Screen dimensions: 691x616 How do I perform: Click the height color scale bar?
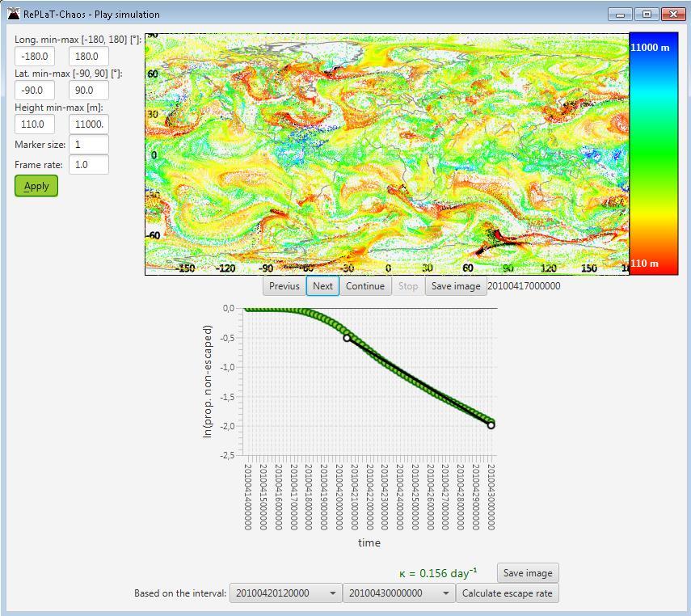point(654,154)
